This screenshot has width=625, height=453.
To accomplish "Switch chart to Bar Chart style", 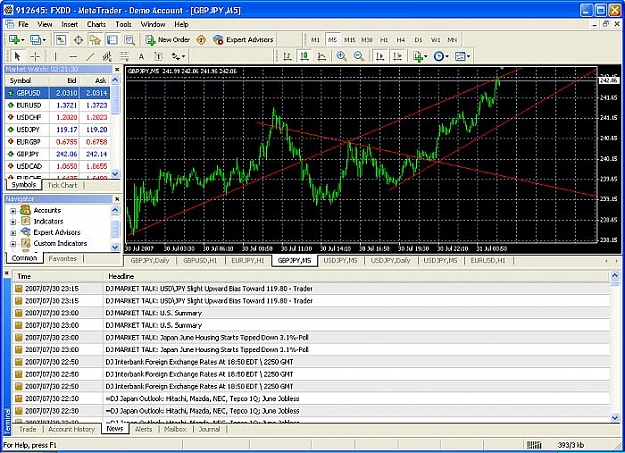I will pos(287,56).
